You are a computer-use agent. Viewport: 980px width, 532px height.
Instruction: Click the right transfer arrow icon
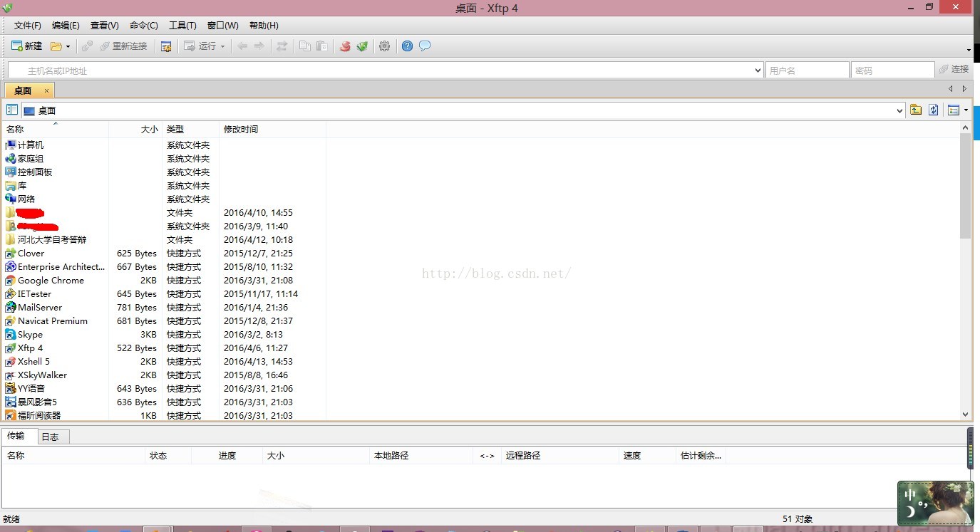coord(259,46)
